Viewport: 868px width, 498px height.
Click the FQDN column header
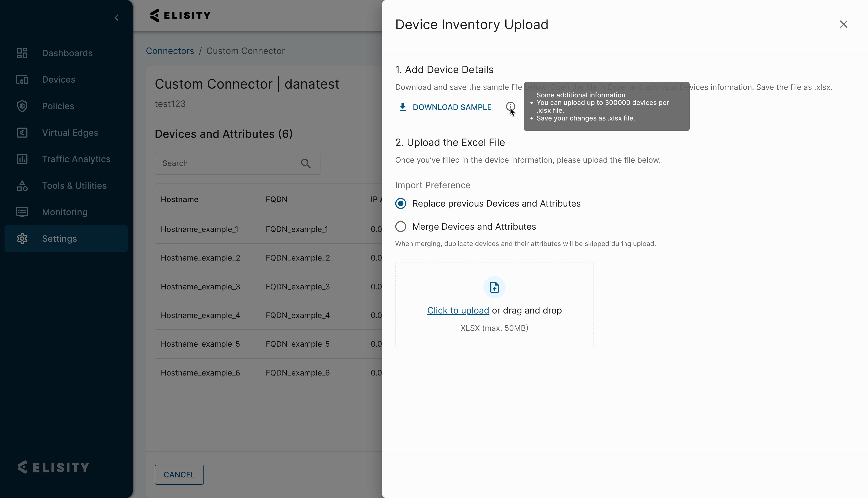(x=277, y=199)
